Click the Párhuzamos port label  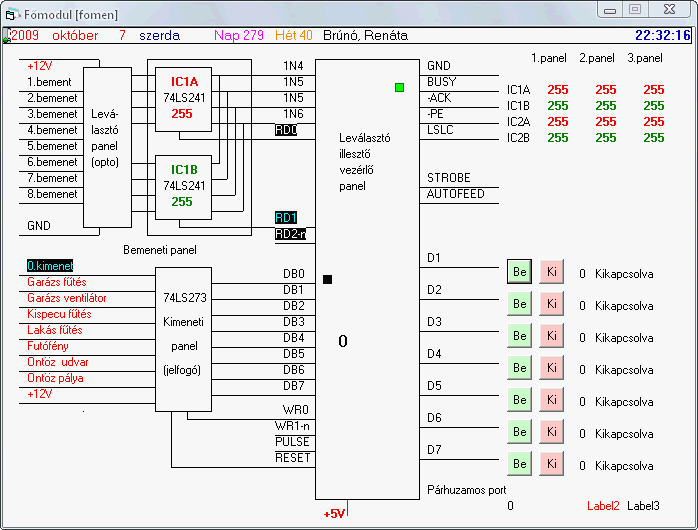(x=467, y=490)
